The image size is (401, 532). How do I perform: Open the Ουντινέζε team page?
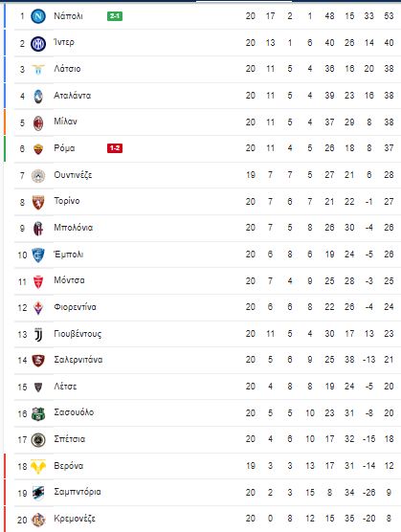coord(73,175)
